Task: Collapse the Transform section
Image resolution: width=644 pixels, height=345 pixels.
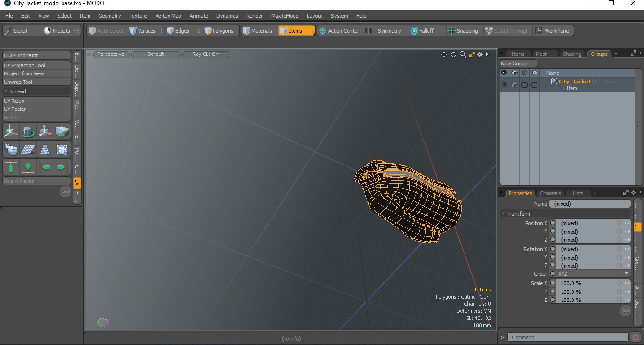Action: [x=504, y=214]
